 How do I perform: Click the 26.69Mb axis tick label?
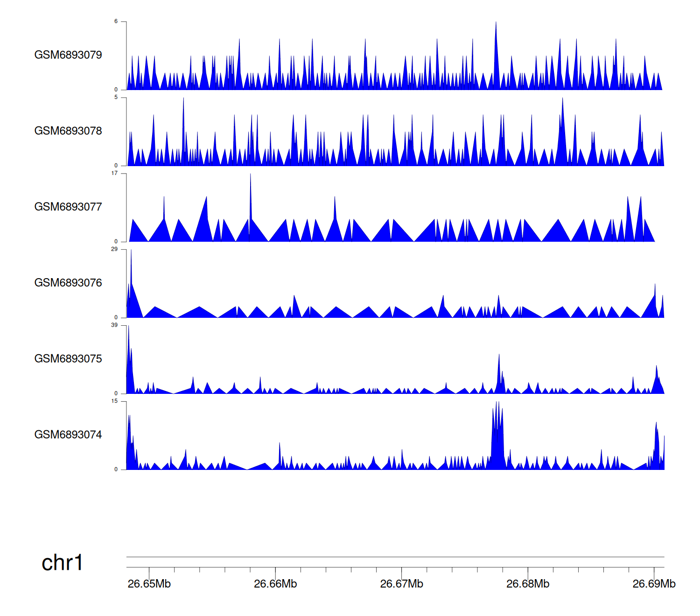654,584
